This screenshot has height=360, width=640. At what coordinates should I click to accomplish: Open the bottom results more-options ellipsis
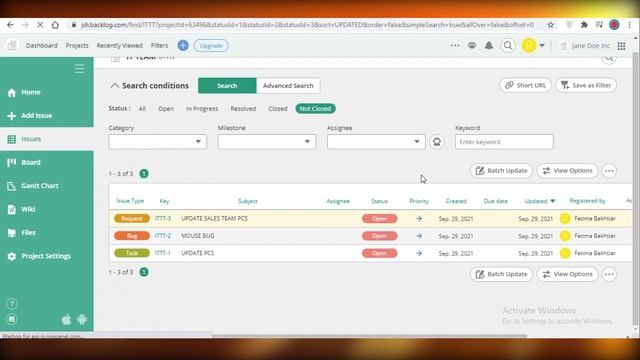609,274
